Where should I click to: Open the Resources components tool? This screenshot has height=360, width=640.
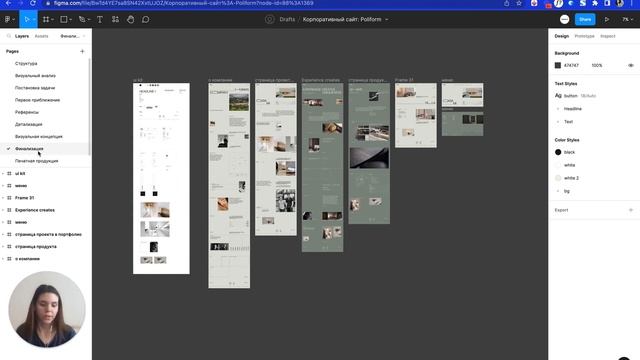115,19
